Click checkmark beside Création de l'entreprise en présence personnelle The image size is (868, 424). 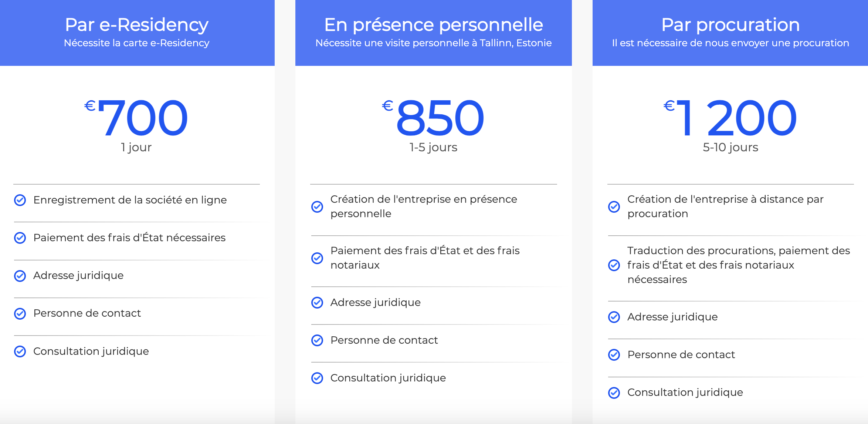tap(317, 206)
